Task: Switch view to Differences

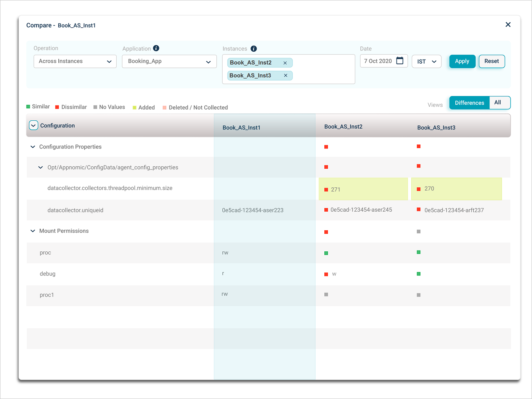Action: click(x=469, y=103)
